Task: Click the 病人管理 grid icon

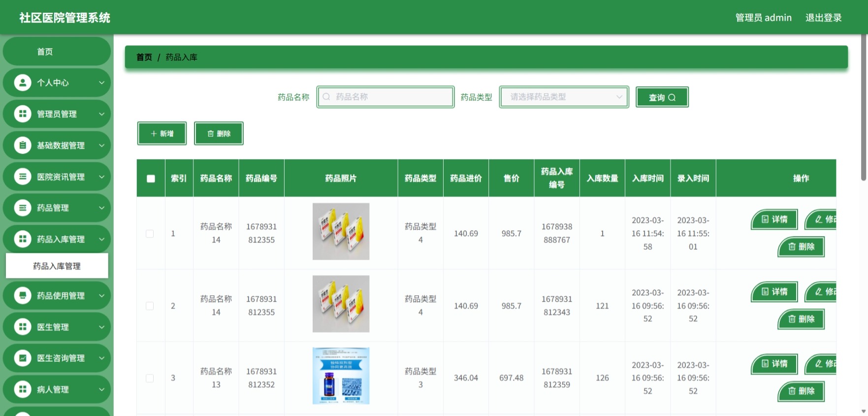Action: [x=23, y=389]
